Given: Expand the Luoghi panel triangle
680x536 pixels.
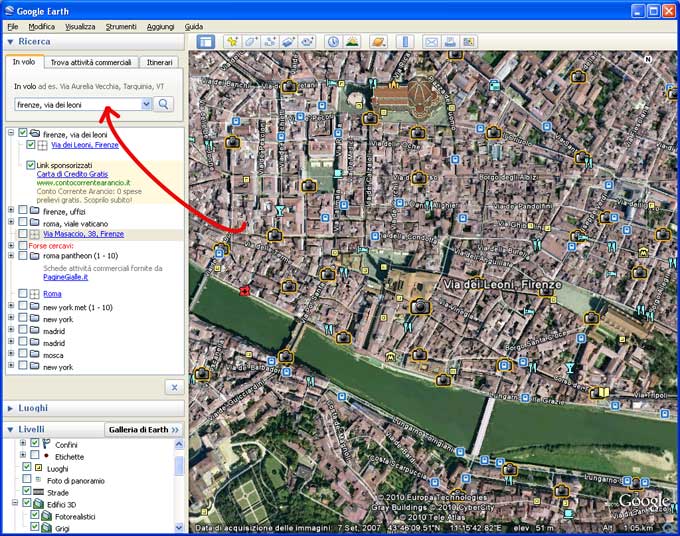Looking at the screenshot, I should pyautogui.click(x=10, y=409).
